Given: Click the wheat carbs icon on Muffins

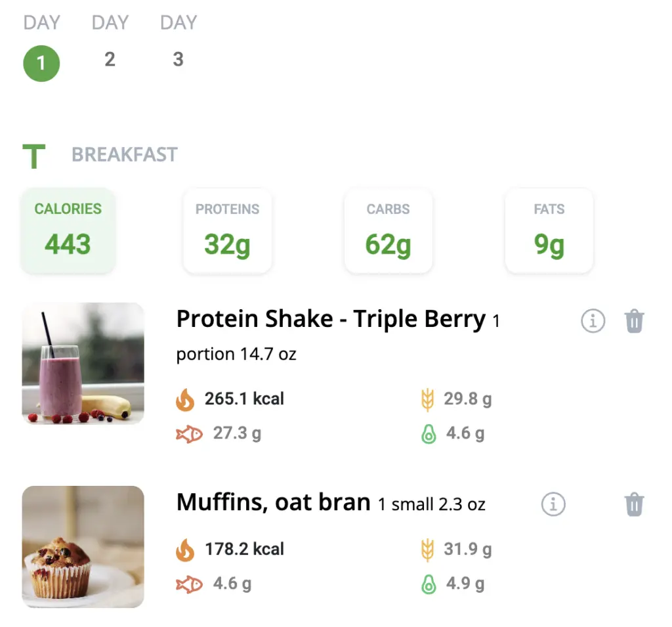Looking at the screenshot, I should (x=429, y=549).
